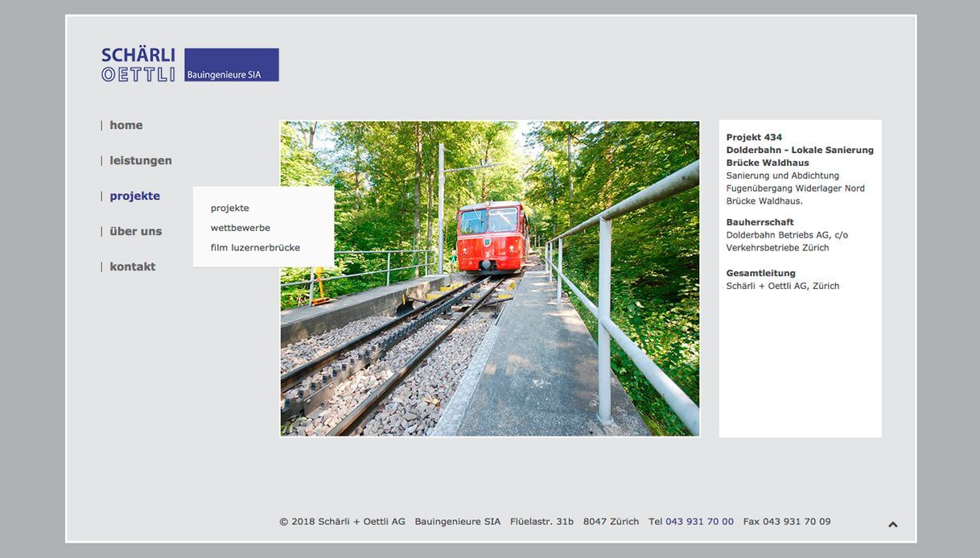Expand the projekte navigation menu
This screenshot has width=980, height=558.
pos(134,195)
